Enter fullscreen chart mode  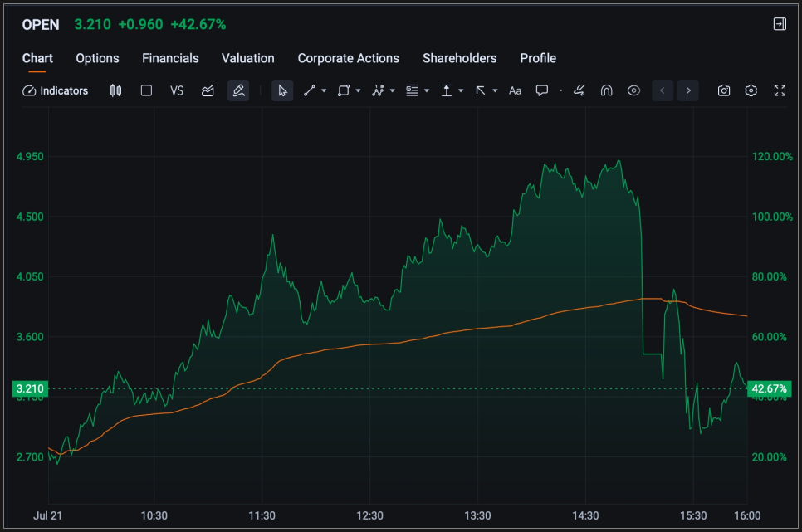780,90
